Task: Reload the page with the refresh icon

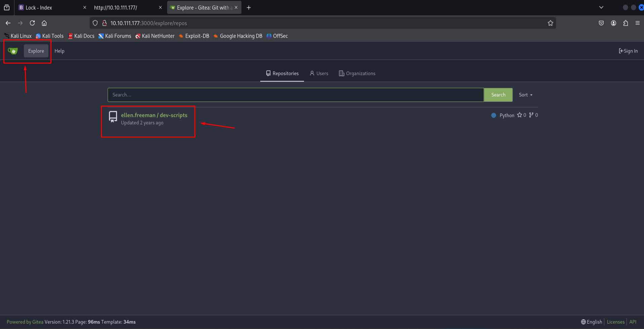Action: tap(32, 23)
